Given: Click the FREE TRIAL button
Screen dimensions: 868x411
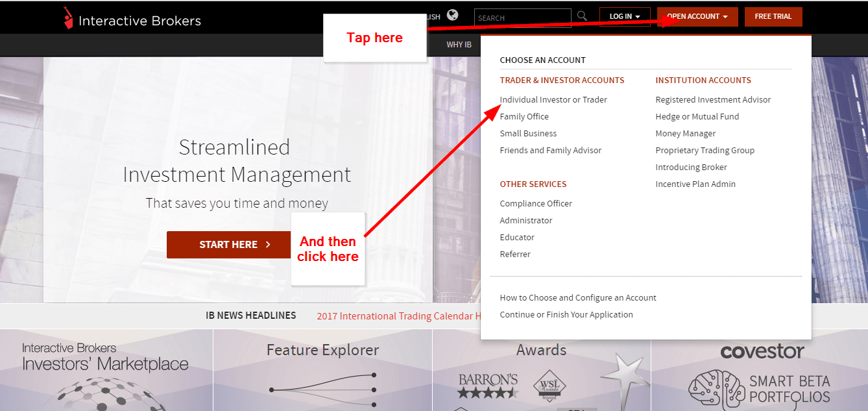Looking at the screenshot, I should pyautogui.click(x=773, y=16).
